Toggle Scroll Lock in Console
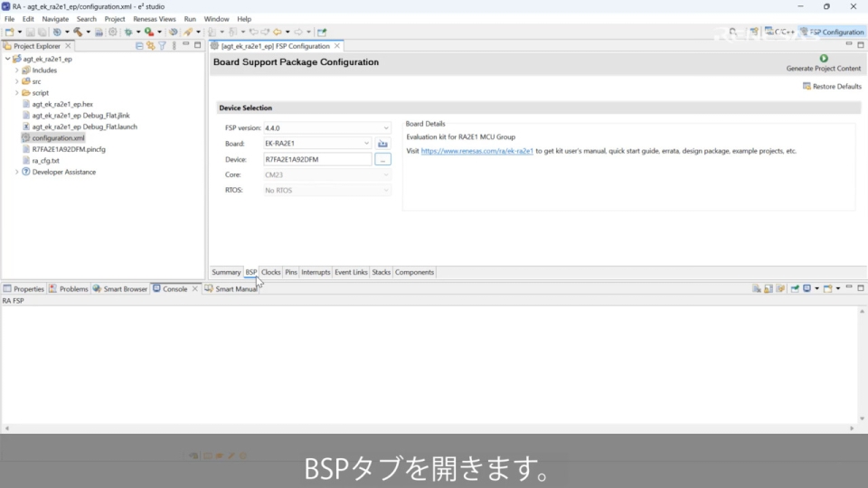 pyautogui.click(x=769, y=288)
